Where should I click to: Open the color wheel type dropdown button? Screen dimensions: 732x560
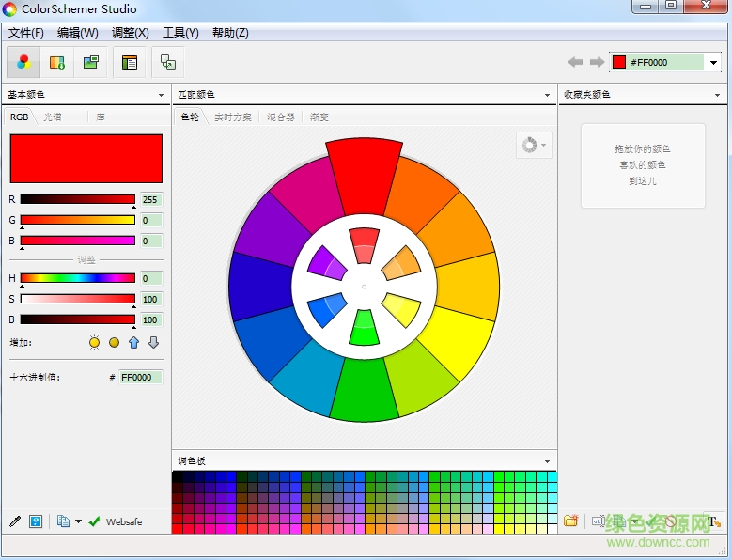point(533,145)
